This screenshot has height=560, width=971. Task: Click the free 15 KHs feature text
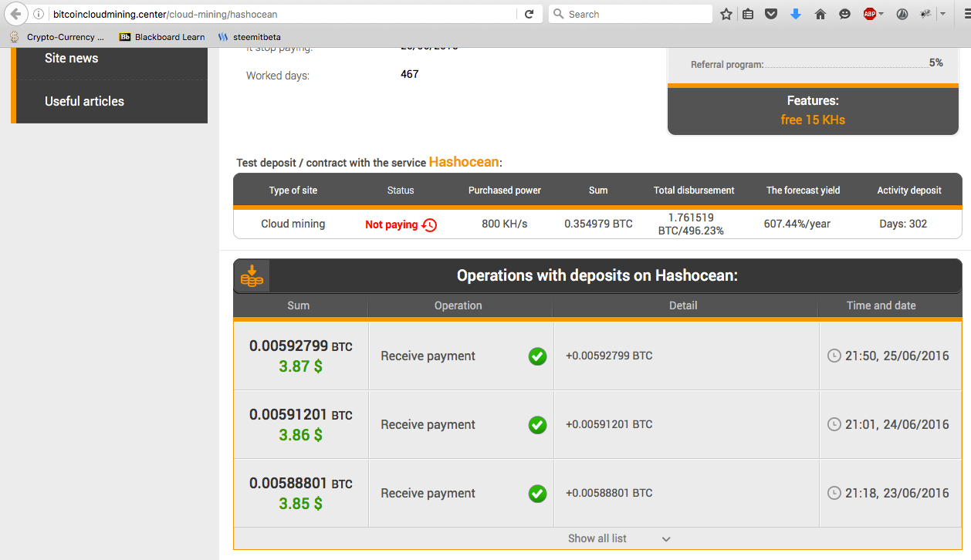pos(813,120)
